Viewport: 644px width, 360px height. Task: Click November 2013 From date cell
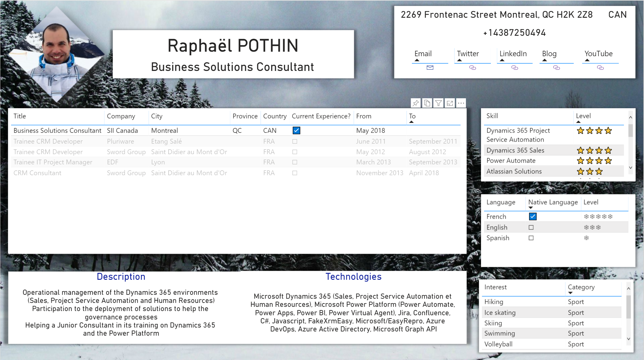click(x=379, y=173)
